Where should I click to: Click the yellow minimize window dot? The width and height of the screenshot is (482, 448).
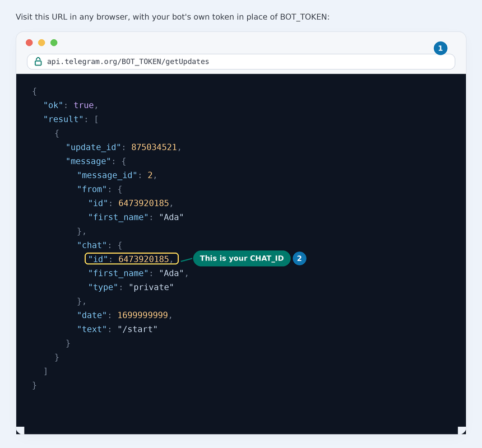41,43
